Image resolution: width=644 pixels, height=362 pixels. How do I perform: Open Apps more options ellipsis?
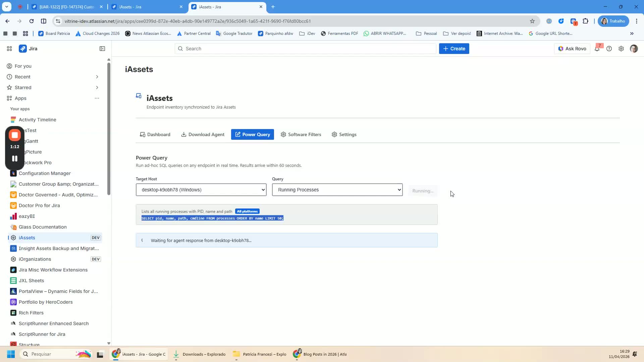[x=97, y=98]
